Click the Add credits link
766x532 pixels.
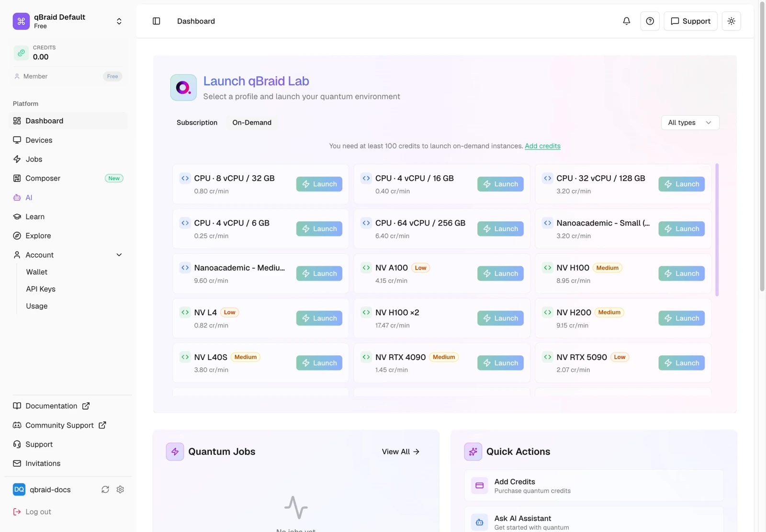[542, 146]
